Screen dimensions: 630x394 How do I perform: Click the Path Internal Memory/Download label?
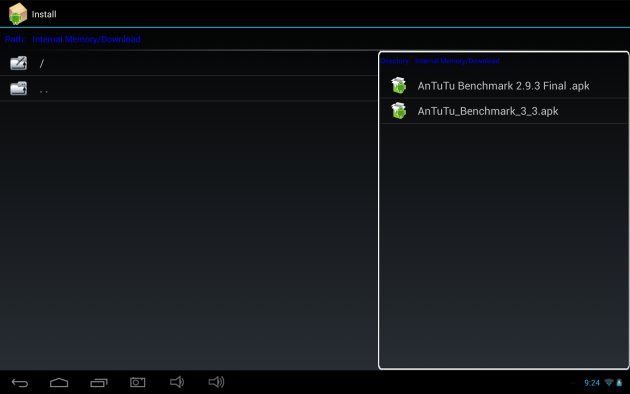pos(73,39)
